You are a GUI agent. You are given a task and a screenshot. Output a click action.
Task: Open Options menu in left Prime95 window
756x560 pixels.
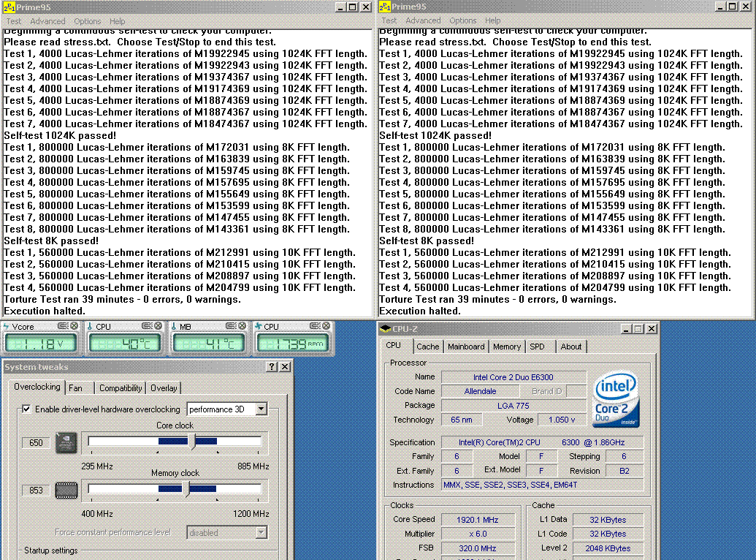pyautogui.click(x=87, y=21)
